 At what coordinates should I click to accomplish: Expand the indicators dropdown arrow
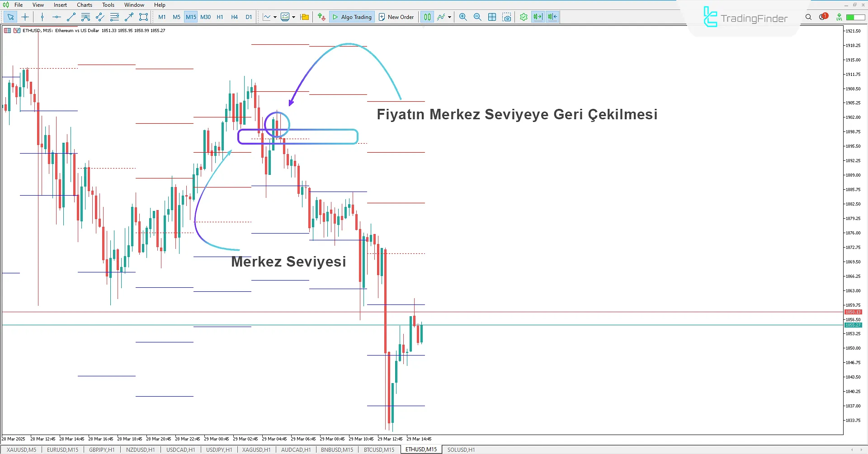point(293,17)
